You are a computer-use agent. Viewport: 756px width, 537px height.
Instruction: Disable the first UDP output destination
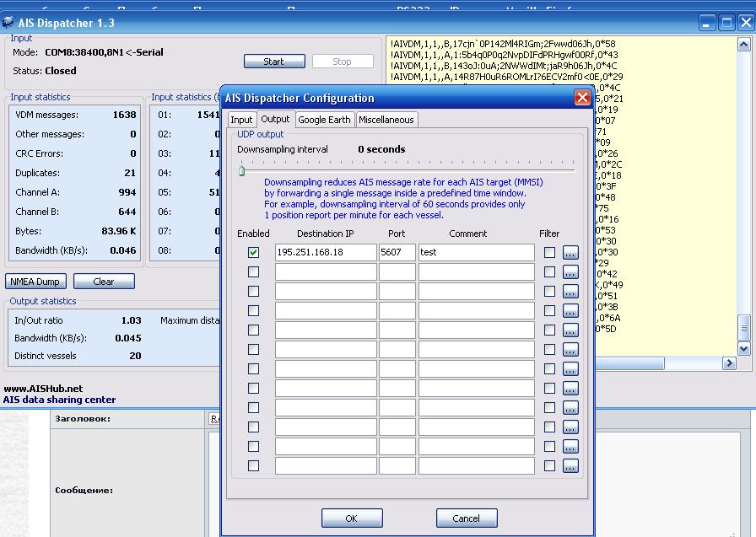(254, 252)
